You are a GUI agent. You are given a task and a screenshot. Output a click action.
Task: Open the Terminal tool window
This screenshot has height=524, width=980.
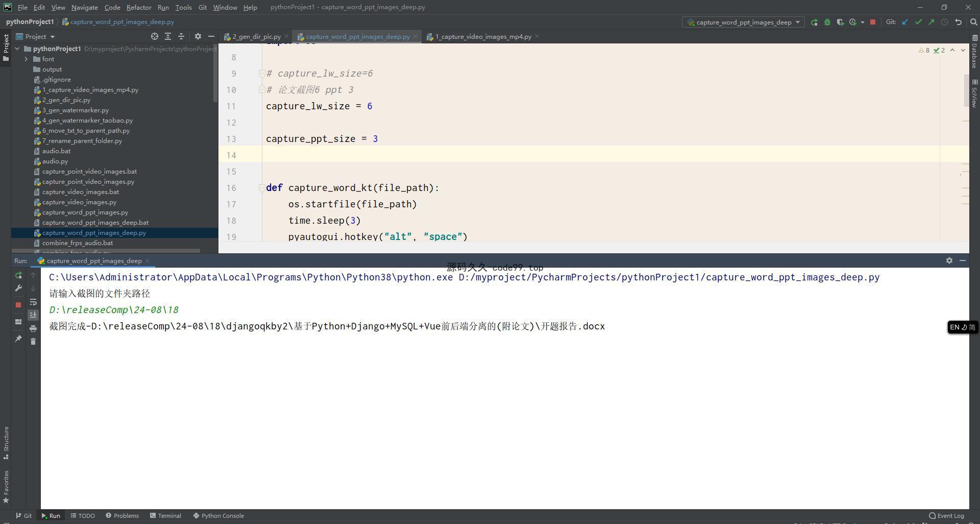pos(165,516)
